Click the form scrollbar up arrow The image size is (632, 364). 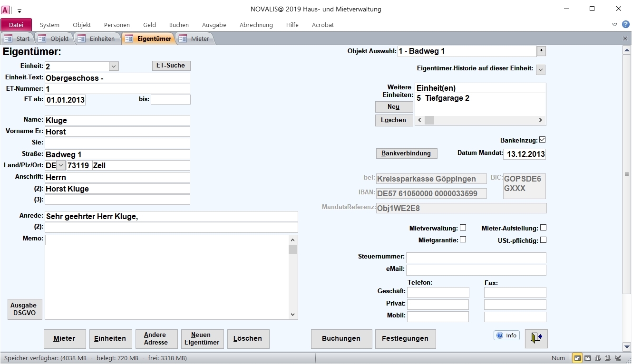click(x=627, y=50)
